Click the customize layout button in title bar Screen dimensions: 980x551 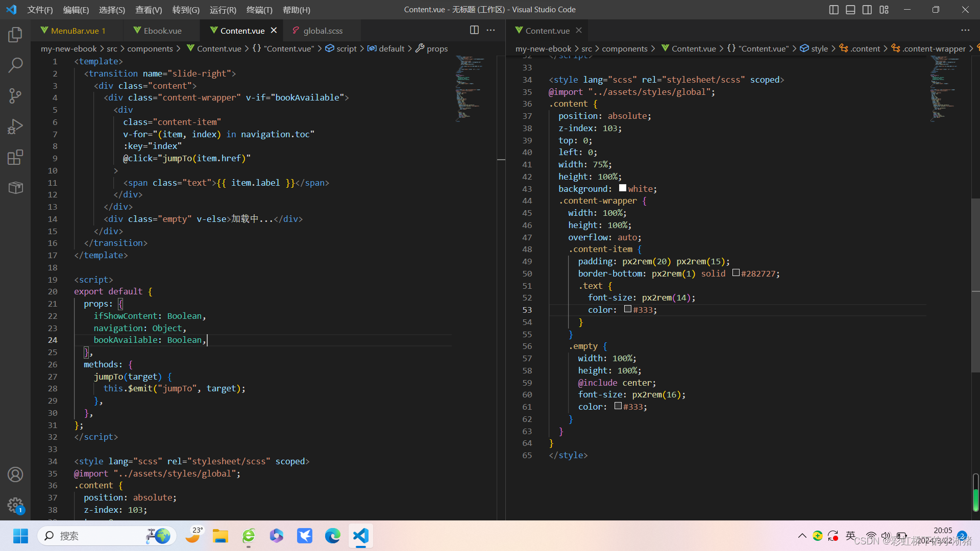coord(884,10)
